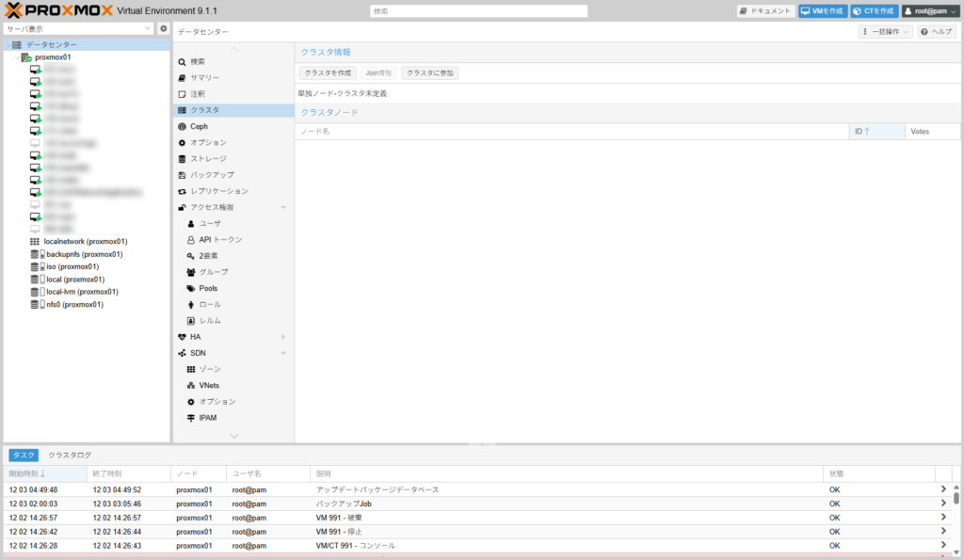The width and height of the screenshot is (964, 560).
Task: Open the 一括操作 bulk actions dropdown
Action: tap(886, 32)
